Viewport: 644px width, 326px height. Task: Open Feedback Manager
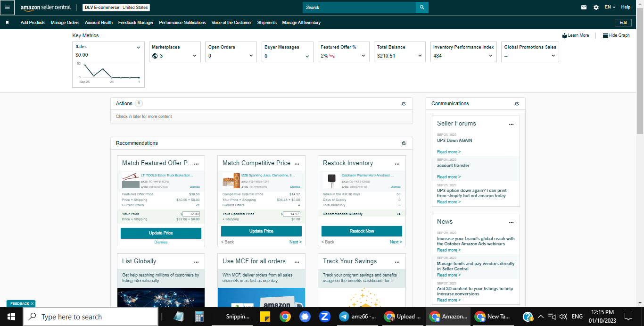coord(136,23)
